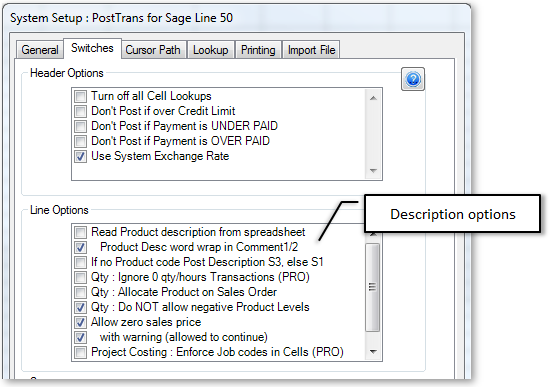Toggle Allow zero sales price checkbox
Image resolution: width=553 pixels, height=387 pixels.
[x=80, y=322]
